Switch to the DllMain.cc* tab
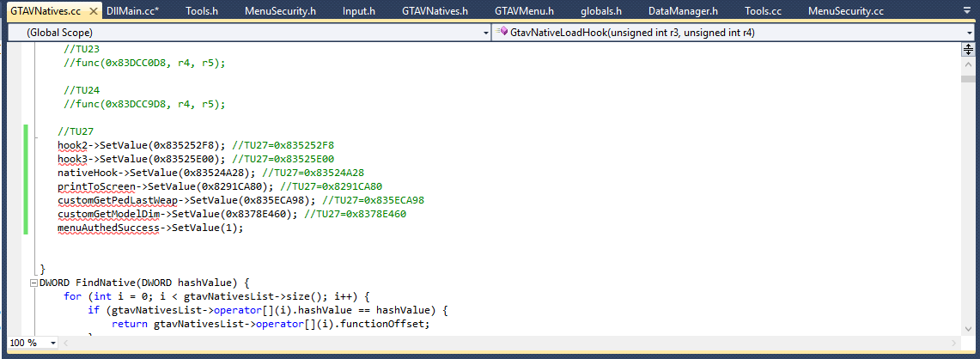980x359 pixels. tap(132, 11)
